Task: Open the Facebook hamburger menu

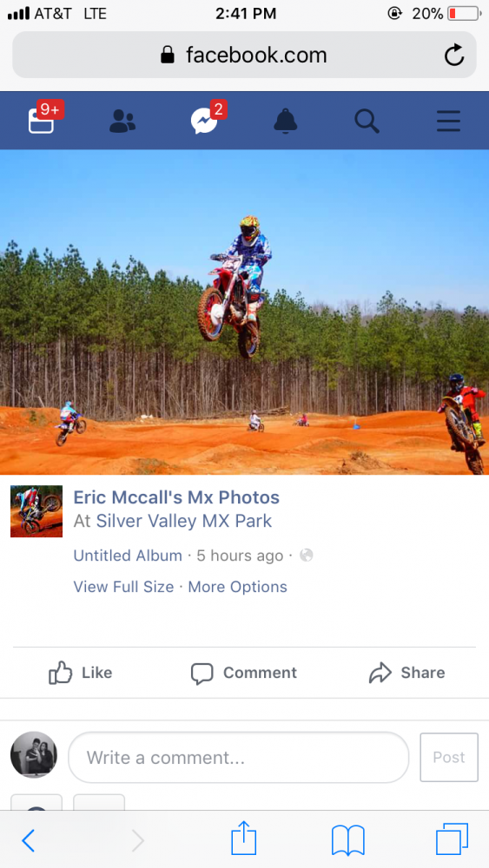Action: point(448,121)
